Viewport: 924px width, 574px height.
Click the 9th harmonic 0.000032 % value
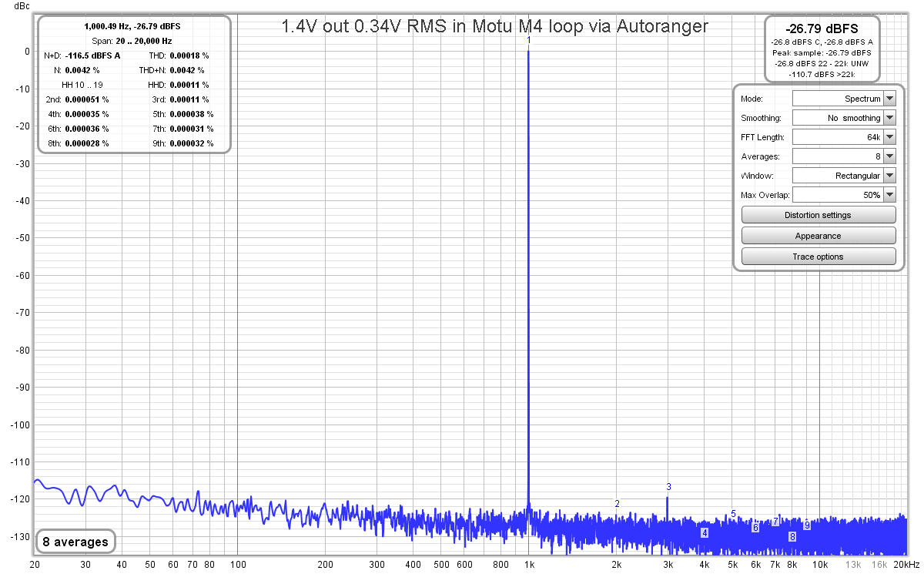191,143
